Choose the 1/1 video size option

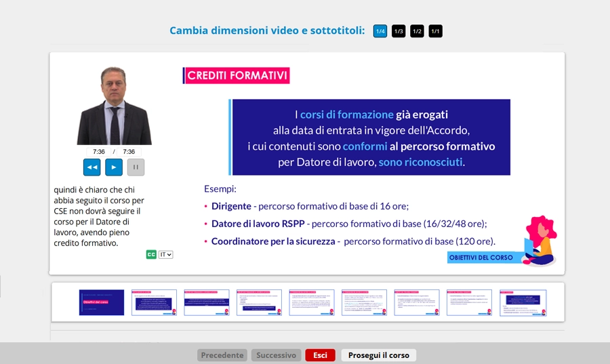(x=435, y=31)
